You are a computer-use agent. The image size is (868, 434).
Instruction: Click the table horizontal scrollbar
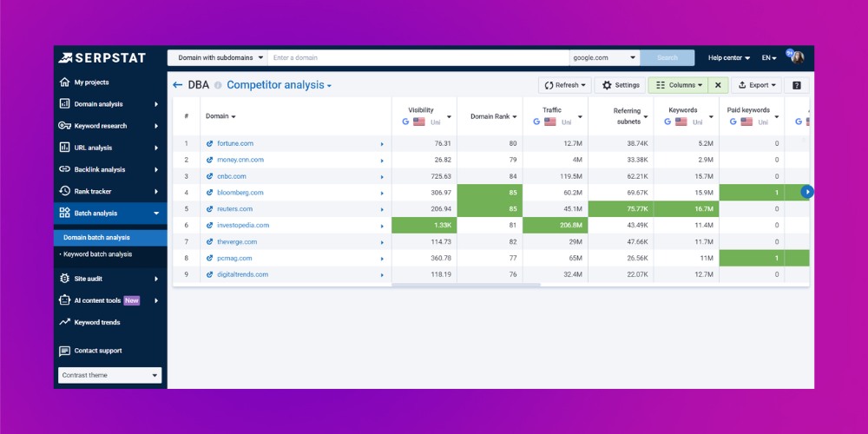coord(466,285)
